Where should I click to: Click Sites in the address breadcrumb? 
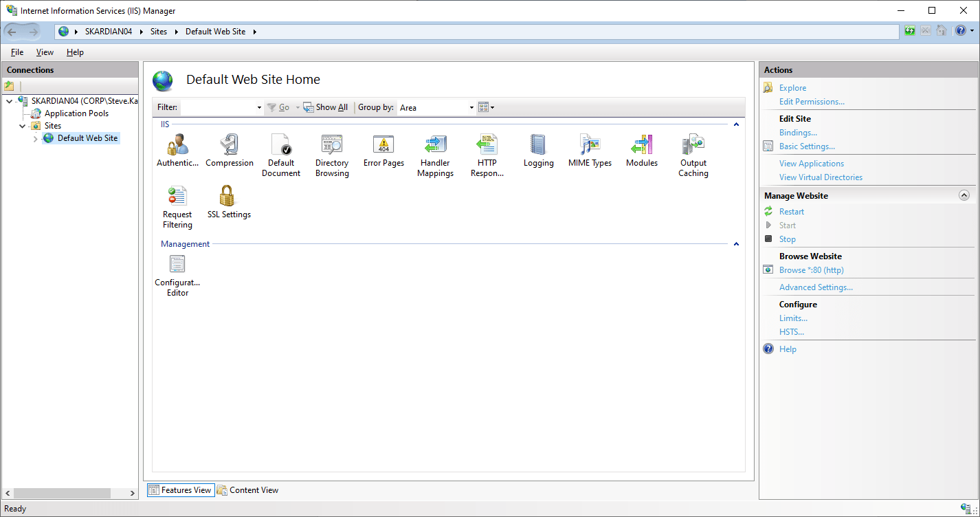tap(159, 32)
